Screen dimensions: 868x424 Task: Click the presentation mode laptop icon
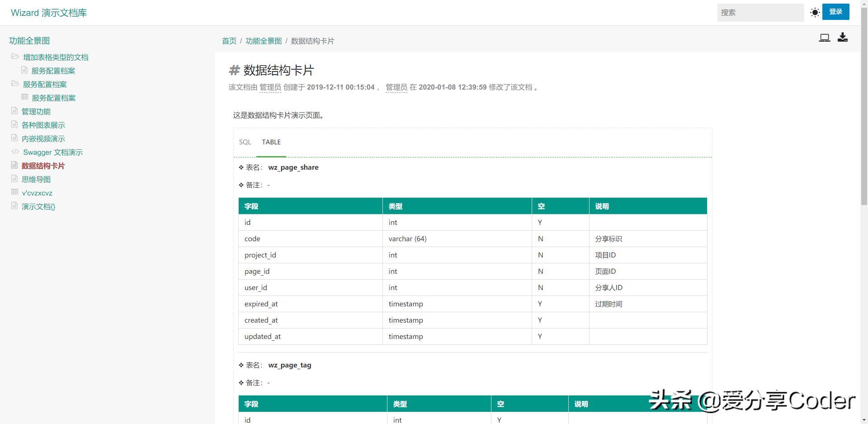click(824, 38)
